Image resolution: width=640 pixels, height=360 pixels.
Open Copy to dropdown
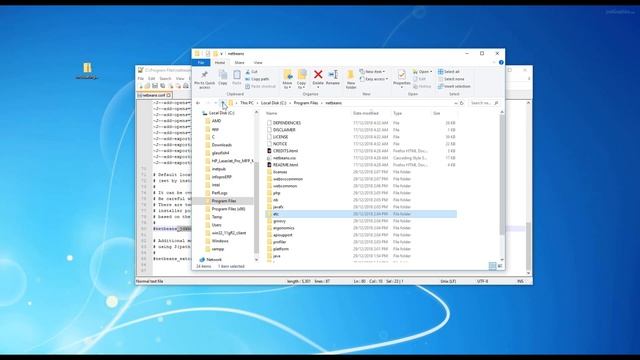302,85
